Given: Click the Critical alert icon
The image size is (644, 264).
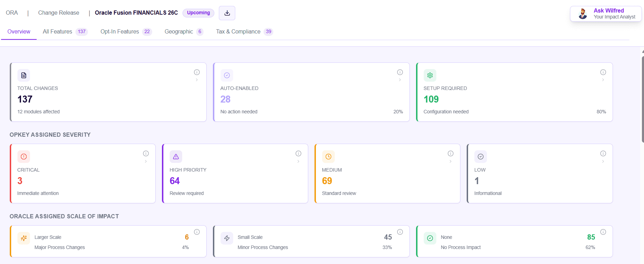Looking at the screenshot, I should [24, 157].
